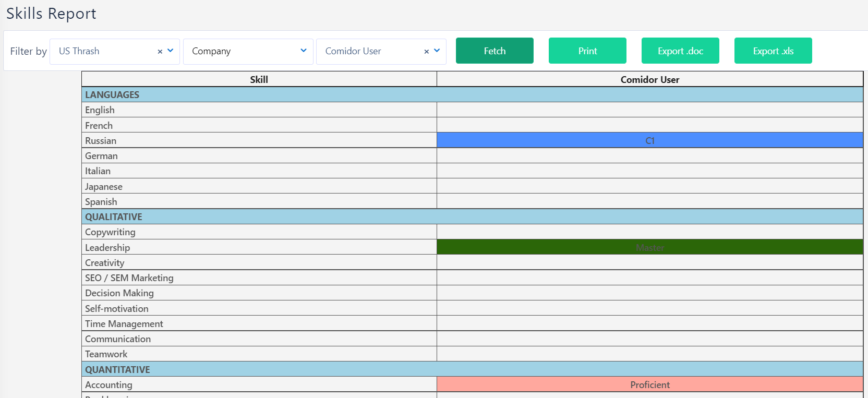
Task: Clear the Comidor User filter selection
Action: click(x=427, y=52)
